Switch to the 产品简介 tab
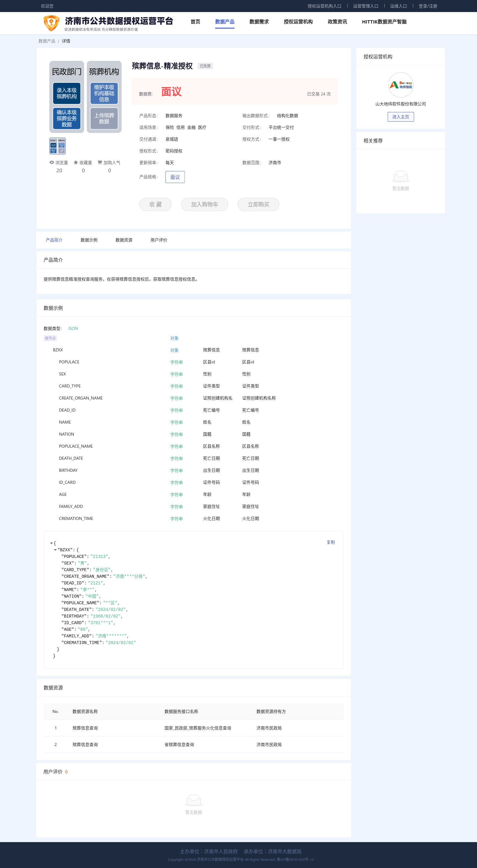477x868 pixels. [x=54, y=240]
